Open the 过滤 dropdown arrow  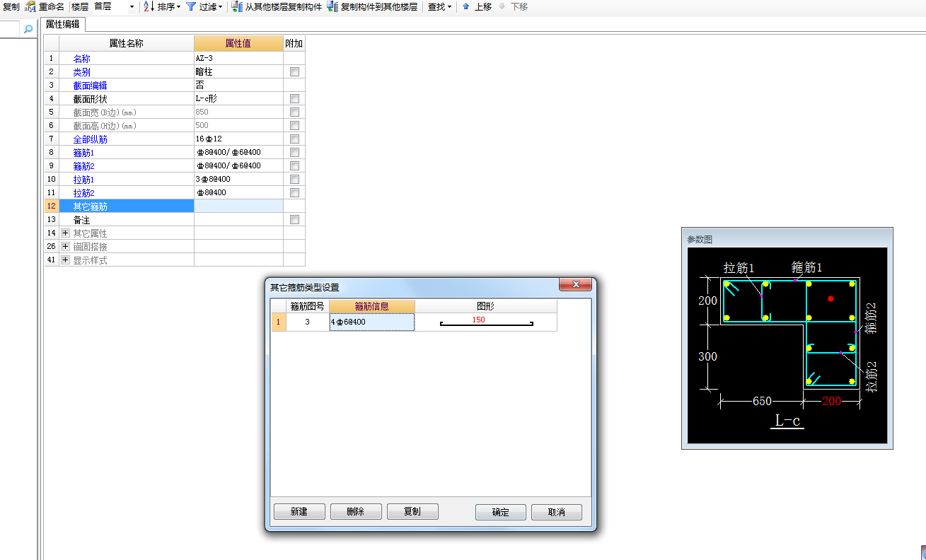point(221,7)
